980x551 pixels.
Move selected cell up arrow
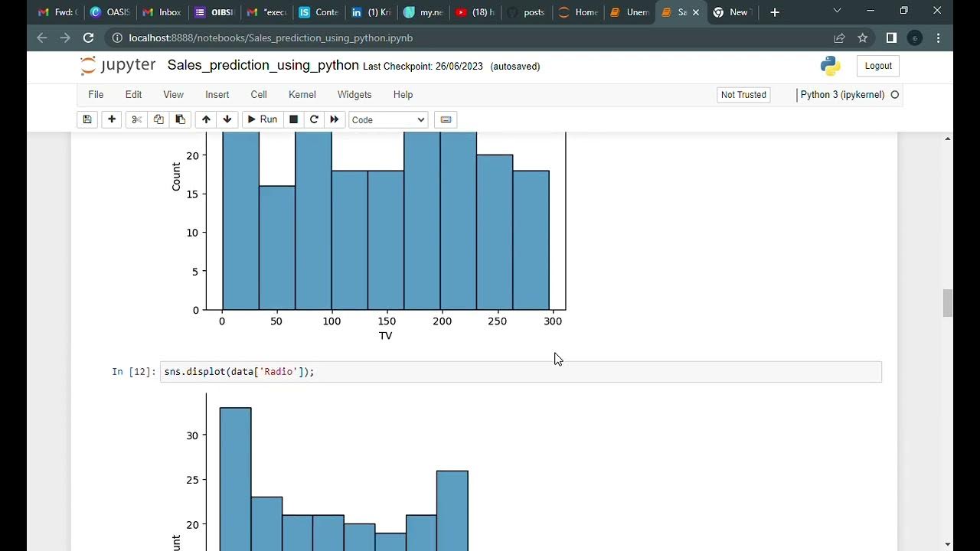[x=206, y=119]
